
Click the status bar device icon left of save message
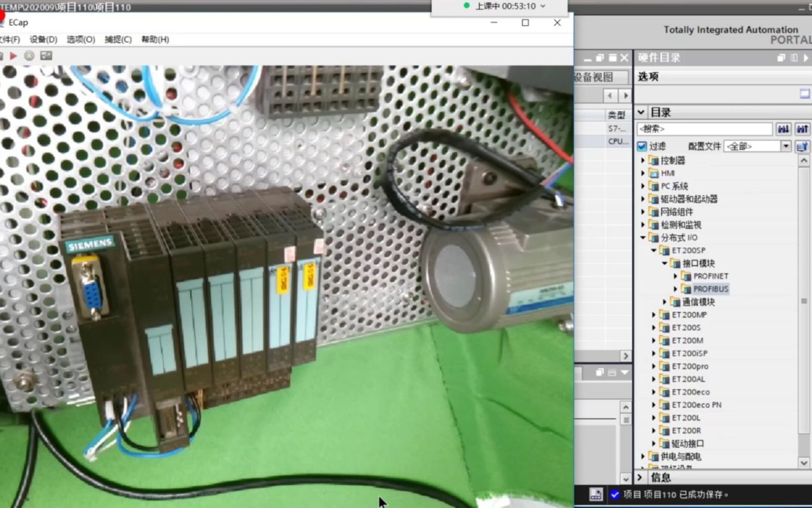pos(595,494)
